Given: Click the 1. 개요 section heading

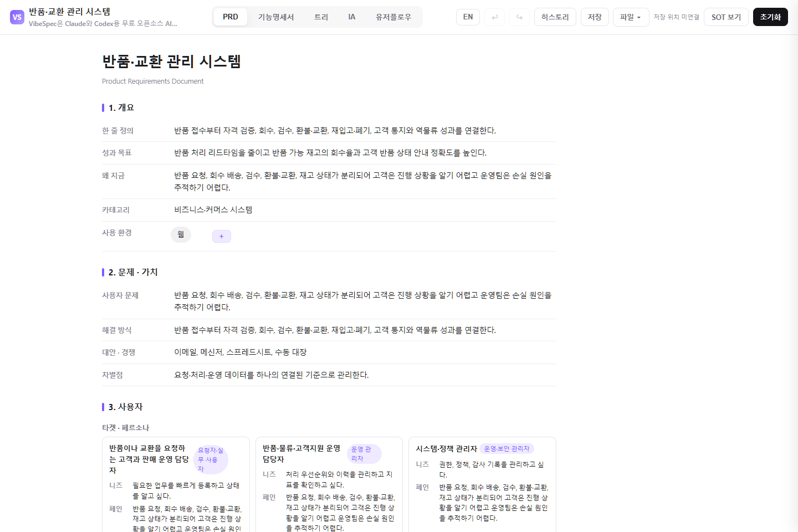Looking at the screenshot, I should (121, 108).
